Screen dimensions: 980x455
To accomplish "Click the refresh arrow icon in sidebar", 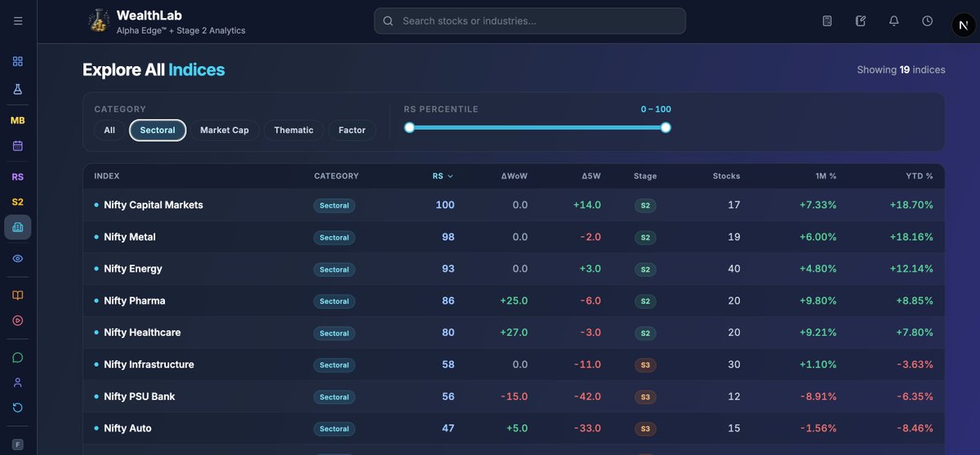I will (18, 408).
